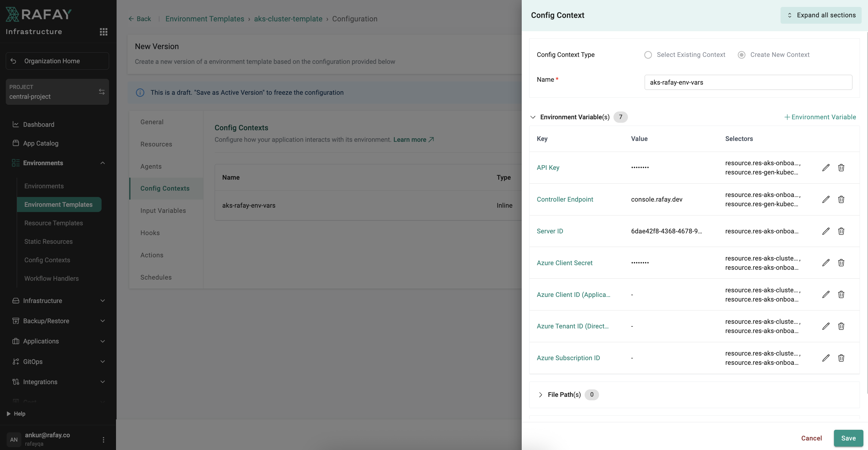Image resolution: width=868 pixels, height=450 pixels.
Task: Open Resource Templates in sidebar
Action: click(54, 223)
